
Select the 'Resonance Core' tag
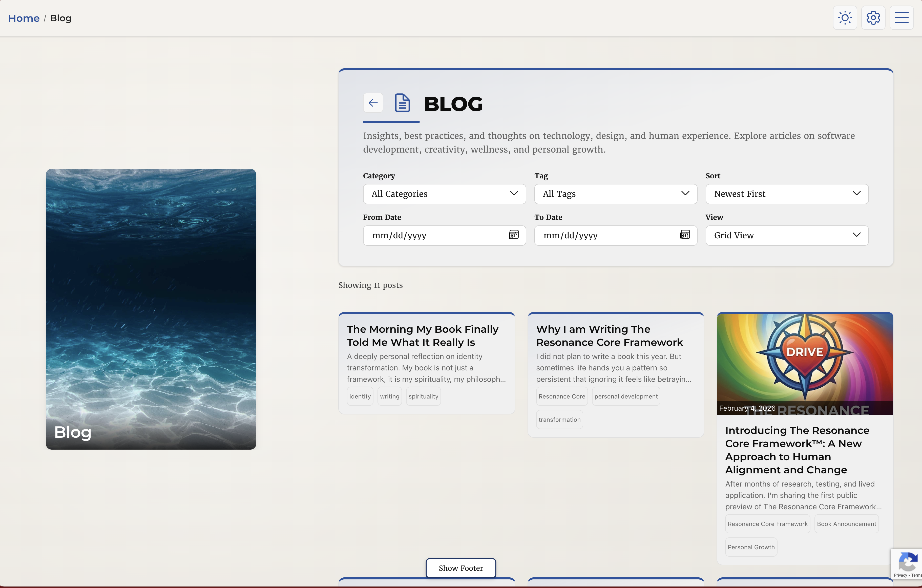pos(562,396)
